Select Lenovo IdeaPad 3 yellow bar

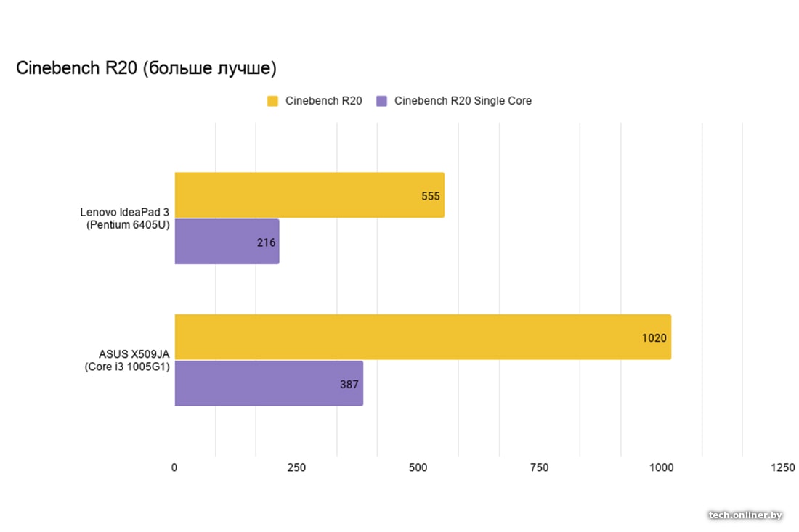click(309, 195)
